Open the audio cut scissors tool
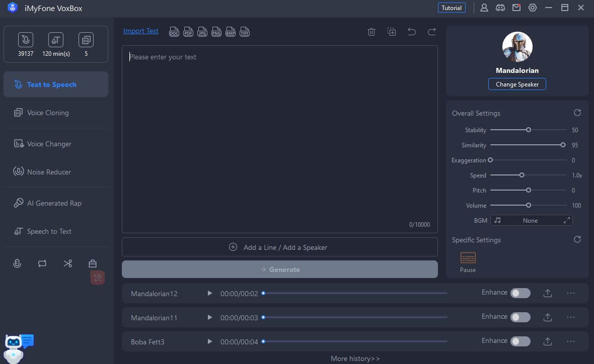Screen dimensions: 594x364 click(67, 263)
